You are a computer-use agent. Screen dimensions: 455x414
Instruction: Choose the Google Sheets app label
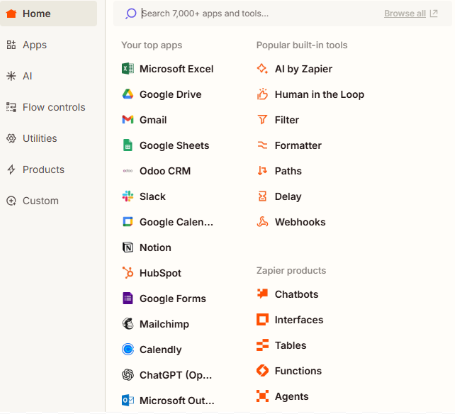174,146
